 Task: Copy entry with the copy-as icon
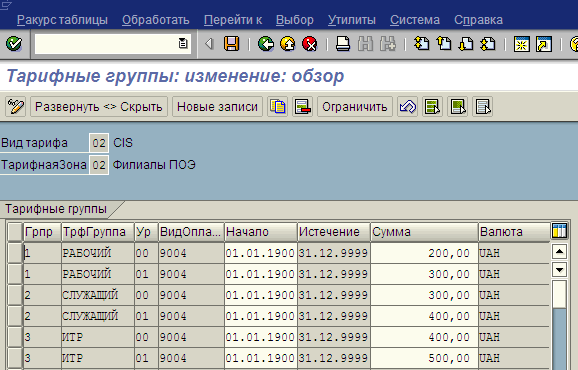pos(278,107)
